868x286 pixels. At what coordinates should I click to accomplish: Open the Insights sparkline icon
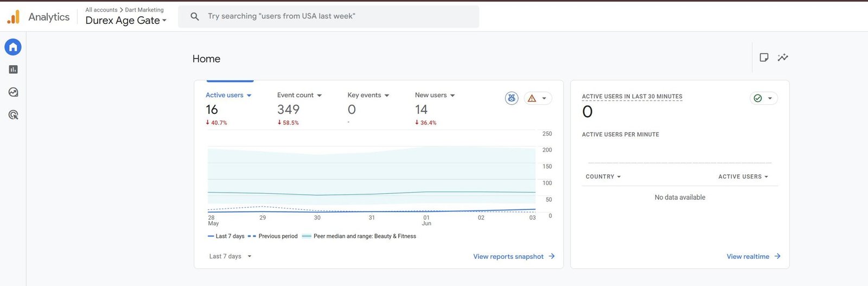pos(783,58)
